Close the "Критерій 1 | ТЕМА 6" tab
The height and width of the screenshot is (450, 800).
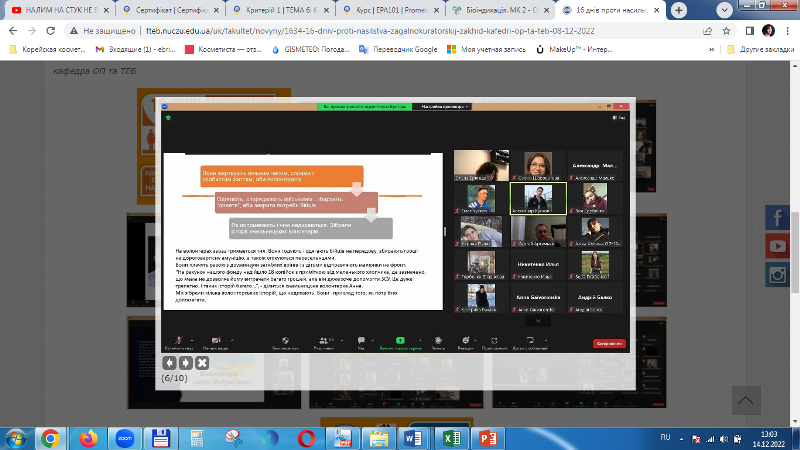pyautogui.click(x=327, y=10)
